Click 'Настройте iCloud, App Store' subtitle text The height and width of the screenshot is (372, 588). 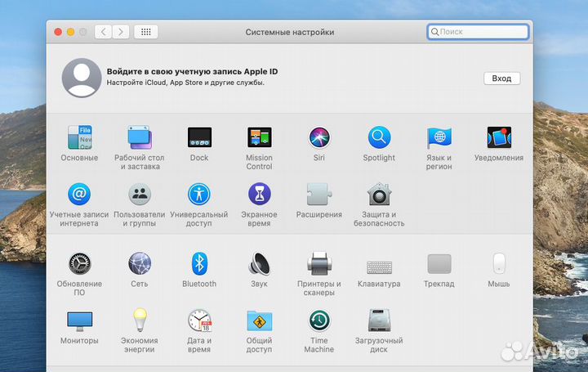(x=185, y=83)
